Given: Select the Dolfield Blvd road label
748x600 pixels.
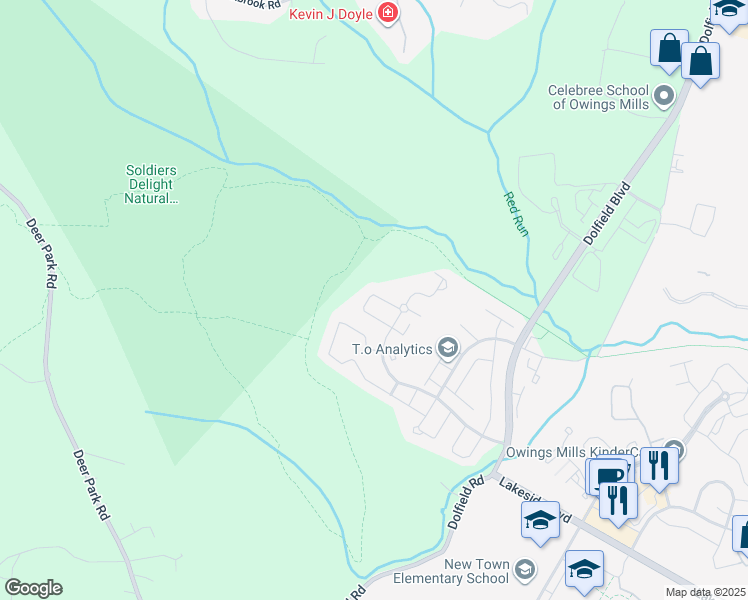Looking at the screenshot, I should [x=607, y=213].
